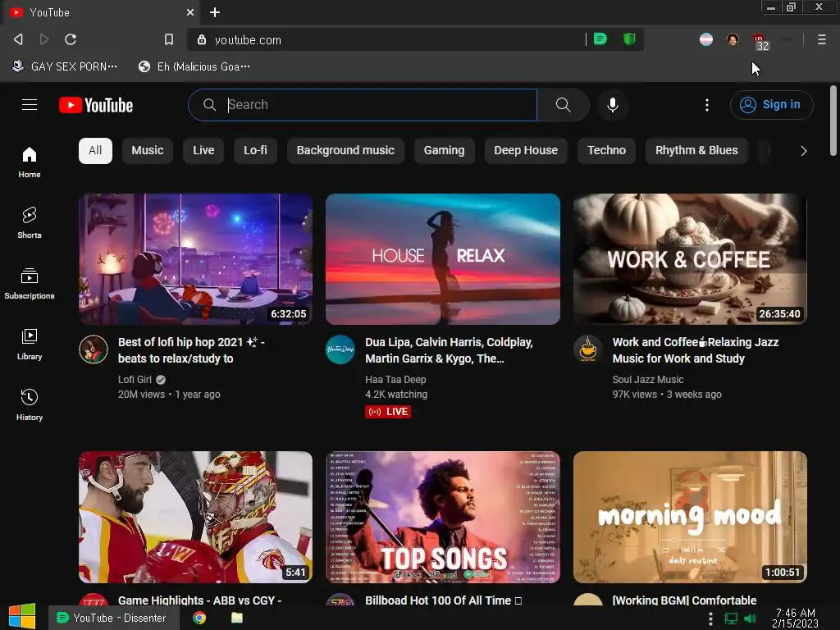Select the Live filter chip

203,151
